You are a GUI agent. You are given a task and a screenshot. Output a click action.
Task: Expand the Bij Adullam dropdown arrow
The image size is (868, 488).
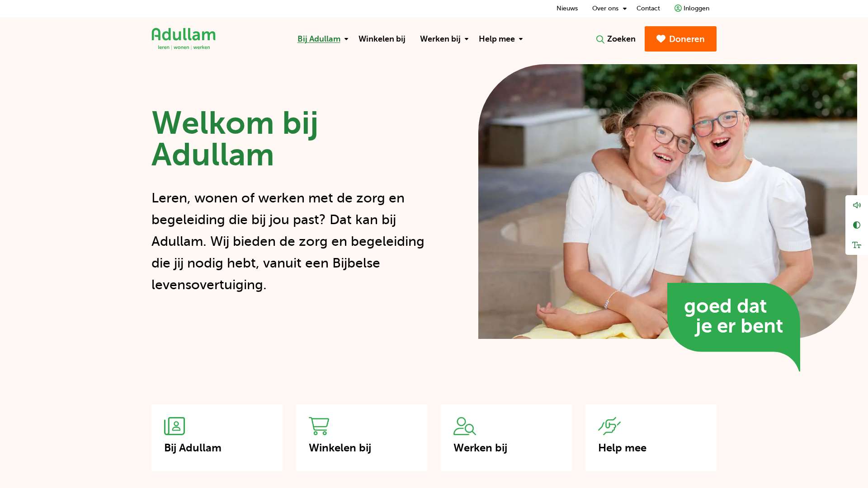pos(346,39)
